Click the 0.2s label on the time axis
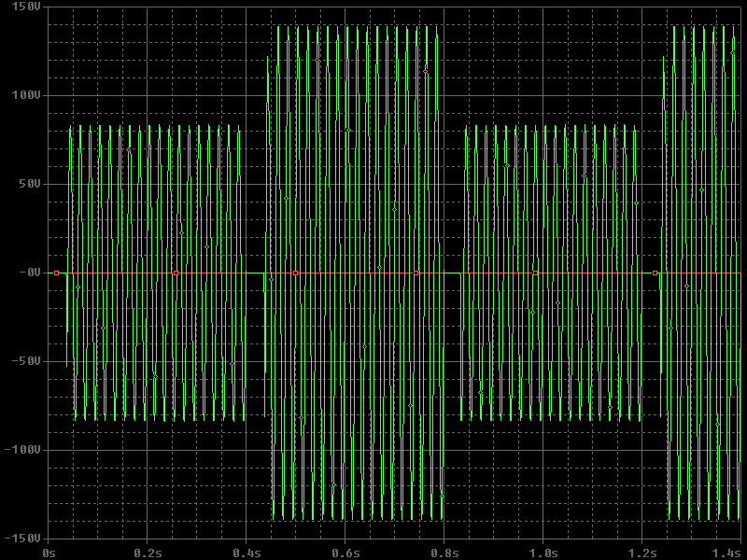747x560 pixels. pos(148,553)
